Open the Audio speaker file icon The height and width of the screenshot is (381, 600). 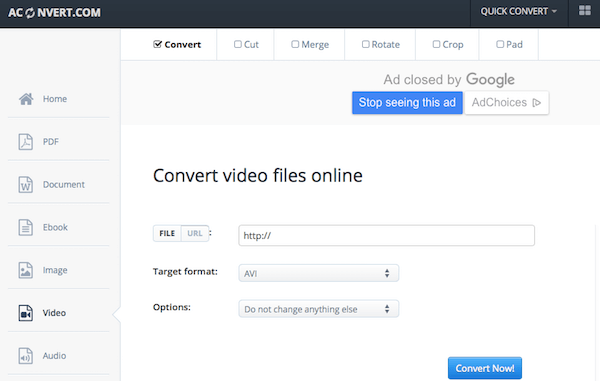(x=26, y=356)
